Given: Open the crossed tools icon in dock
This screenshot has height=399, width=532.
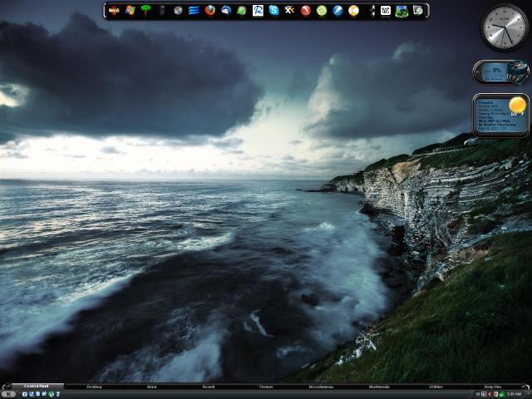Looking at the screenshot, I should 289,11.
